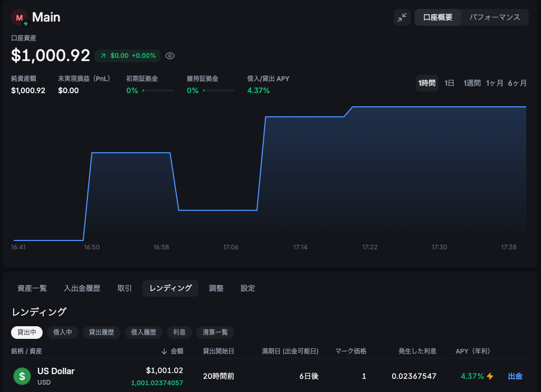Select the 1日 chart range
The height and width of the screenshot is (392, 541).
pos(449,83)
